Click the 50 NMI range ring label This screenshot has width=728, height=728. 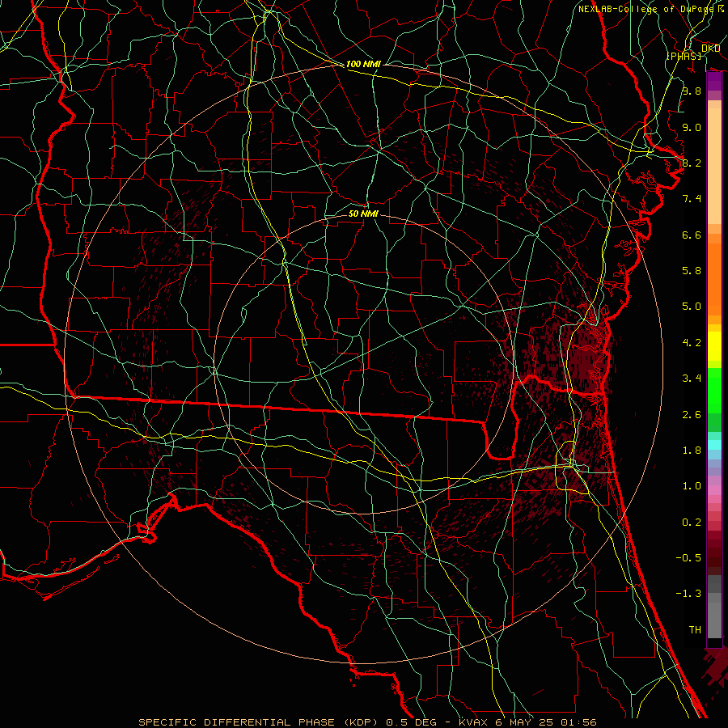363,214
